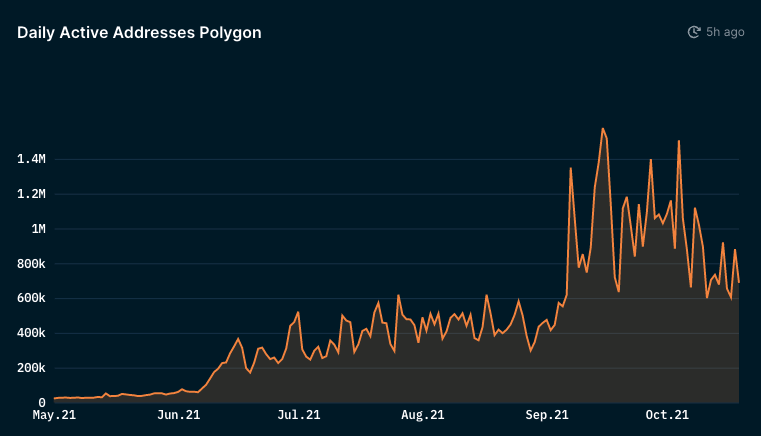
Task: Click the '1M' y-axis label
Action: [39, 229]
